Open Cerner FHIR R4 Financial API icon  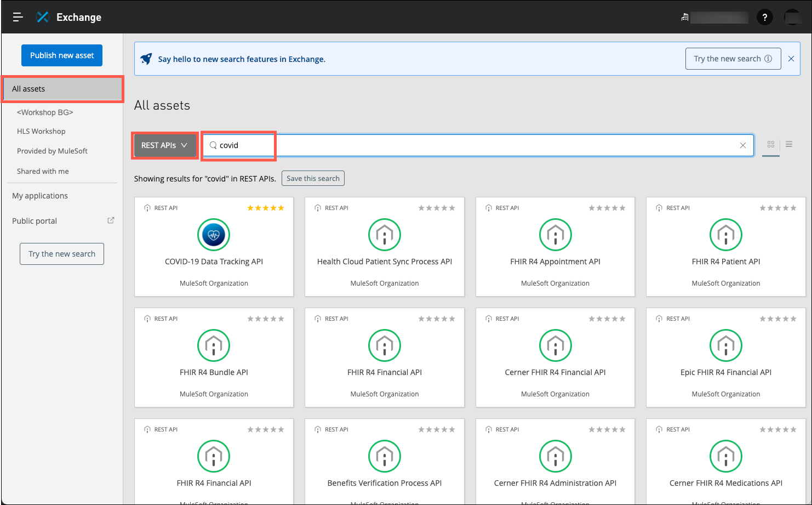(555, 345)
